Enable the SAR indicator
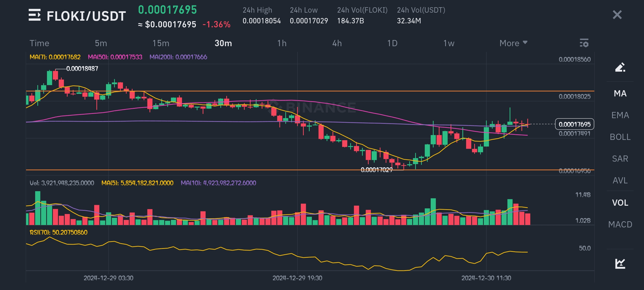 click(x=620, y=159)
